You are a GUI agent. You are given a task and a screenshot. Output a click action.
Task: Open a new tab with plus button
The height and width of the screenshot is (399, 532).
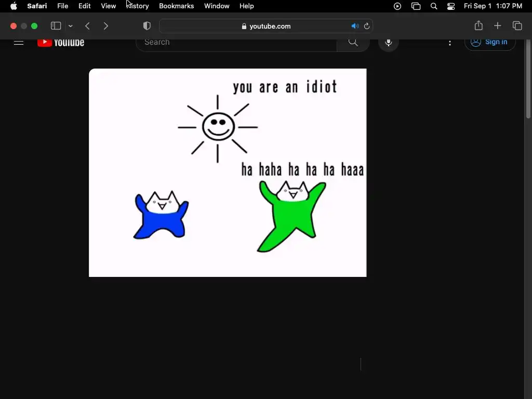(x=497, y=26)
